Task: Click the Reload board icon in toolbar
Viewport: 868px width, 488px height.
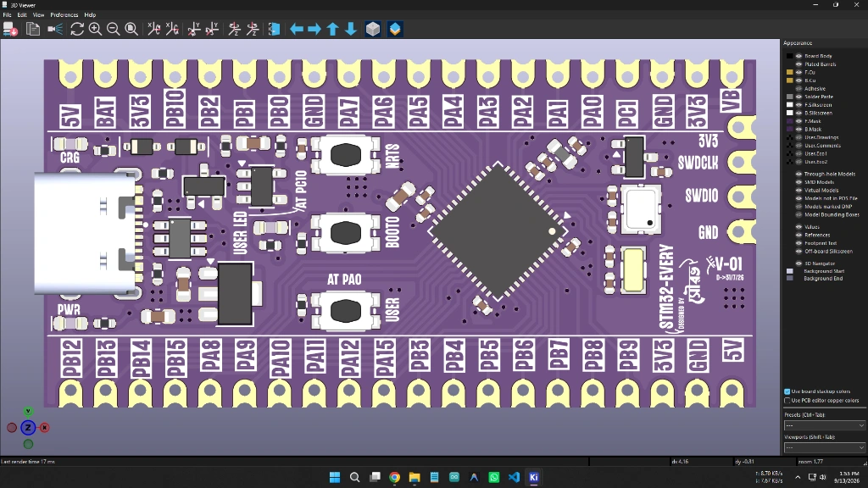Action: pos(10,29)
